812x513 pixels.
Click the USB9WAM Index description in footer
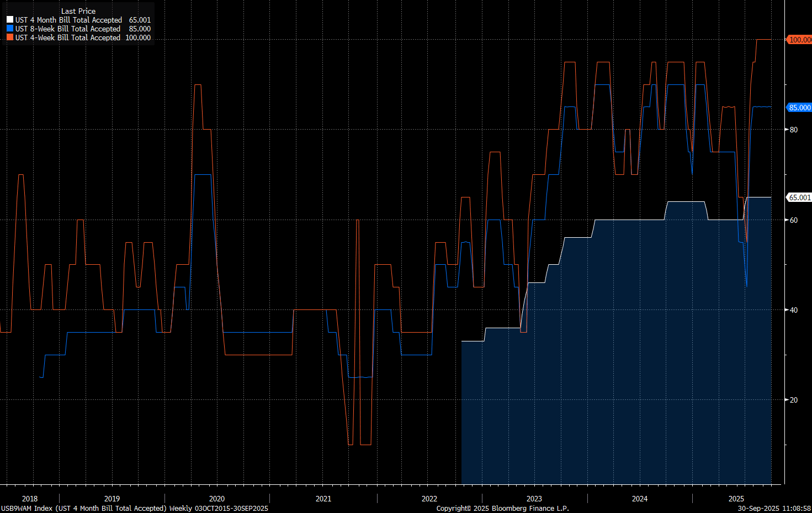click(x=135, y=508)
